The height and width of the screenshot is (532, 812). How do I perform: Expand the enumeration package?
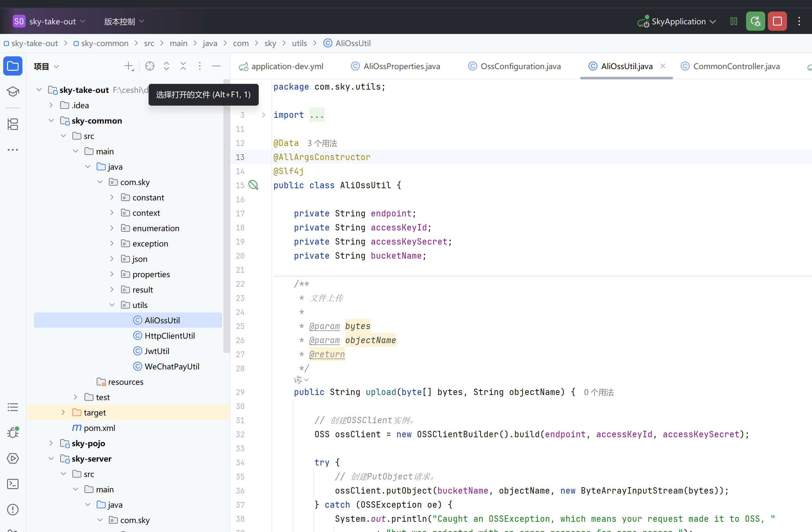(111, 228)
